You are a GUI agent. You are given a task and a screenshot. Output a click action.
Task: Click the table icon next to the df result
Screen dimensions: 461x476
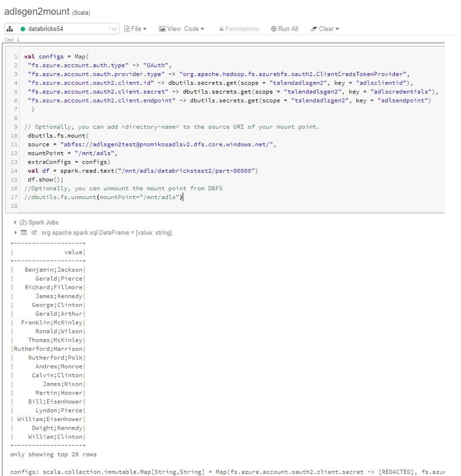click(x=23, y=233)
